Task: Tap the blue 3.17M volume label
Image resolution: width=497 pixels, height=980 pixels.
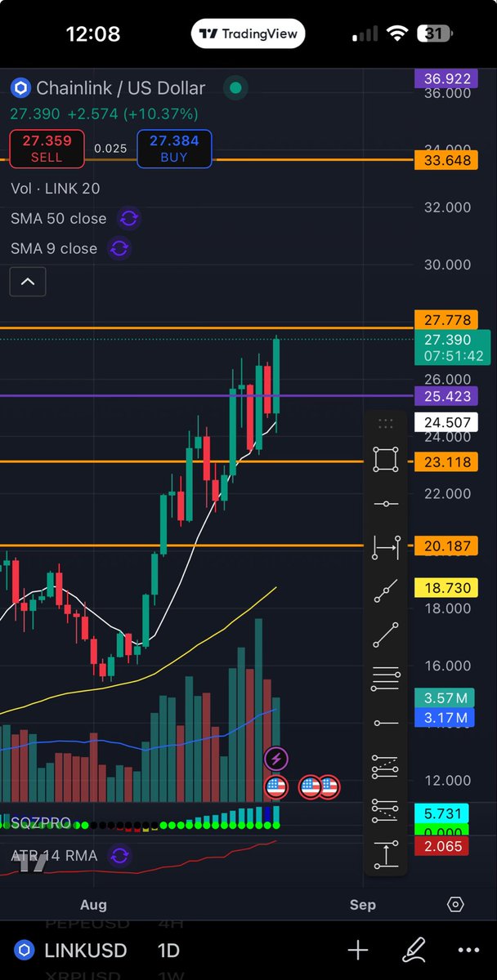Action: (445, 719)
